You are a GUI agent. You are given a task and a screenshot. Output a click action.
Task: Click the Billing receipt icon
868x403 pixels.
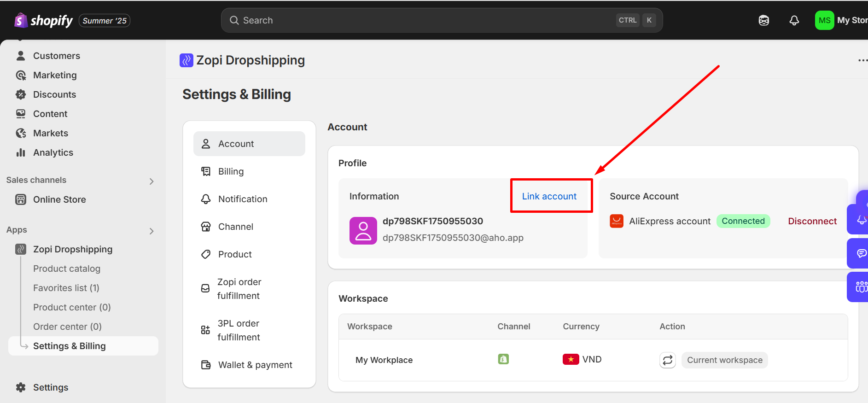206,171
